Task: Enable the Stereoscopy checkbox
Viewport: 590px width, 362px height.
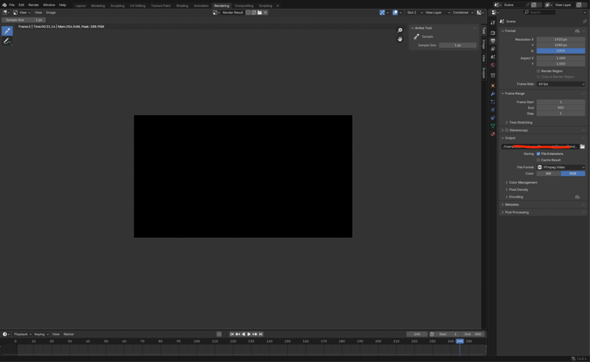Action: (x=507, y=130)
